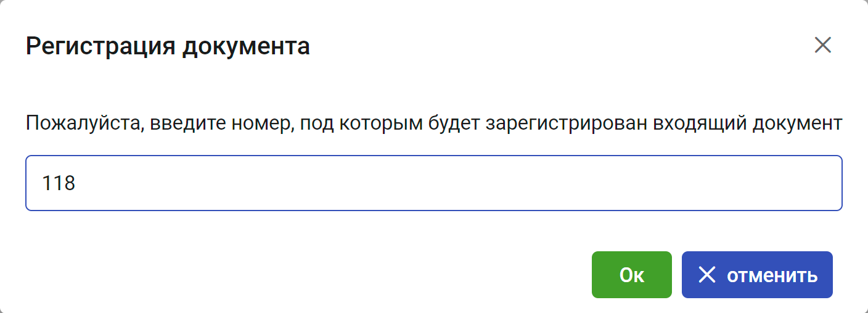Select the blue отменить button
This screenshot has width=868, height=313.
click(x=757, y=275)
